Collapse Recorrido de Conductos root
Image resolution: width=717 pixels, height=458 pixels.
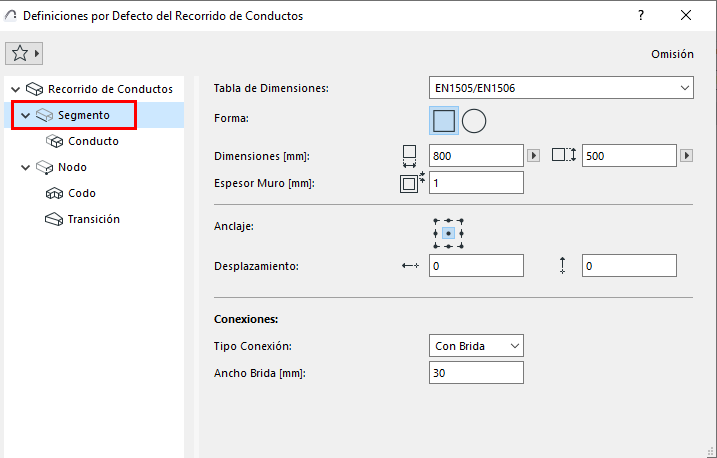(14, 89)
